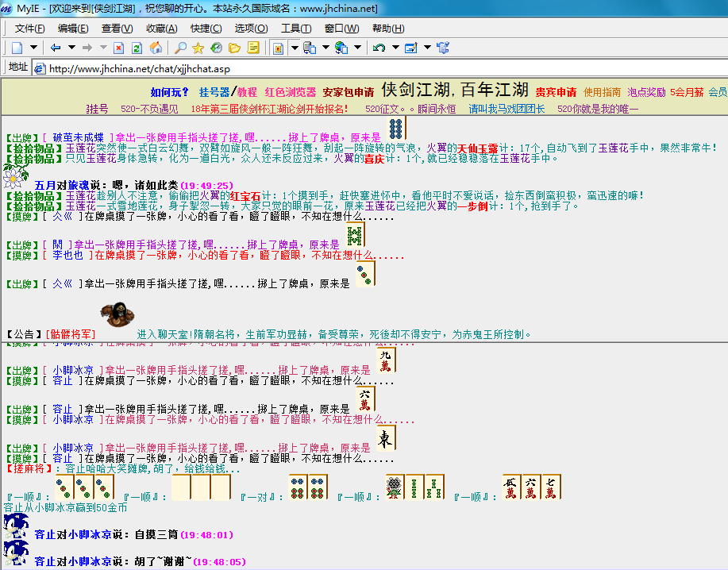The width and height of the screenshot is (728, 570).
Task: Open the 红色浏览器 link
Action: (x=291, y=92)
